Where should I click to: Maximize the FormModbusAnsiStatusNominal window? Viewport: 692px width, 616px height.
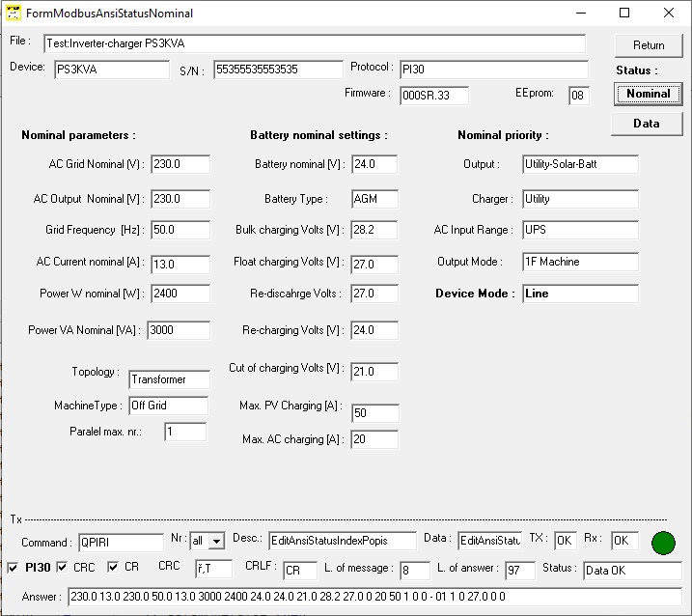pos(624,14)
